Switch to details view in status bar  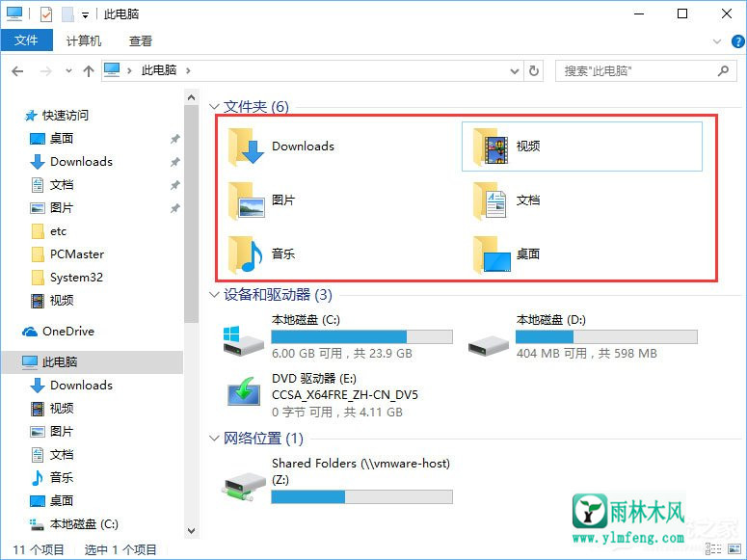[713, 549]
